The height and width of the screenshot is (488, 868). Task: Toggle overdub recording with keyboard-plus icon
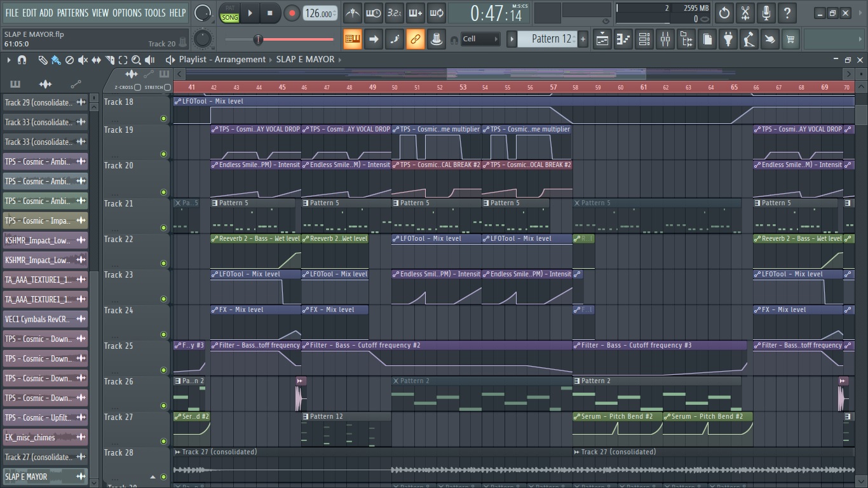click(x=415, y=13)
